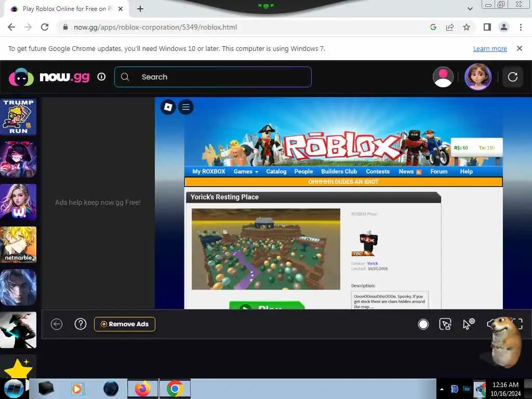Click the Chrome address bar URL

[x=155, y=27]
